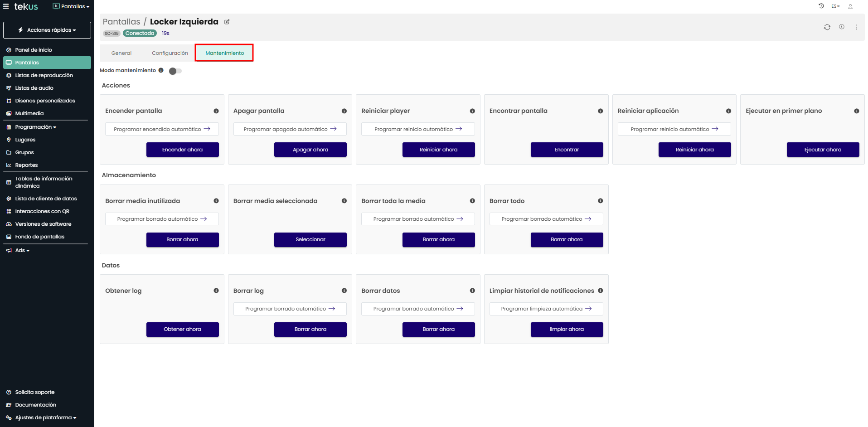This screenshot has height=427, width=868.
Task: Toggle the sidebar hamburger menu
Action: coord(6,6)
